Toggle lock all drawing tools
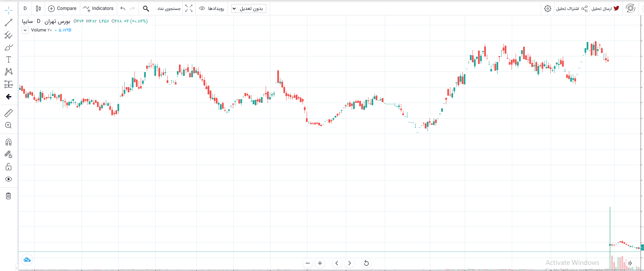Viewport: 644px width, 271px height. point(9,167)
